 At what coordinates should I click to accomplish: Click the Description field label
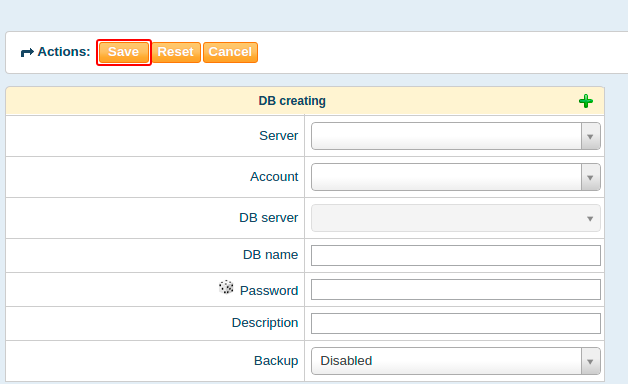coord(265,323)
